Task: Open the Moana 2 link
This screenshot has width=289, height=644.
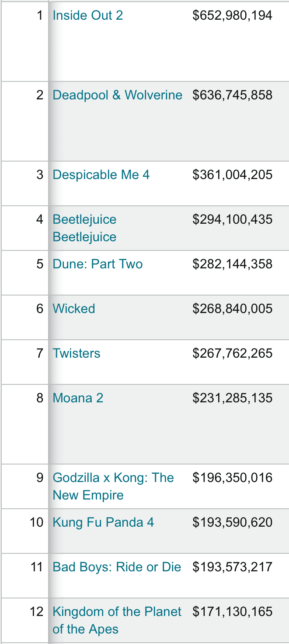Action: [78, 398]
